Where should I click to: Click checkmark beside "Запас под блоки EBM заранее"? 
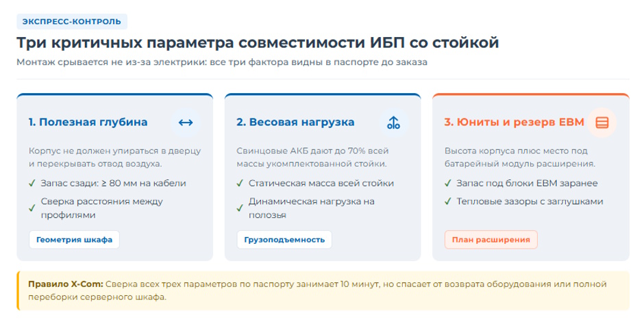tap(448, 183)
